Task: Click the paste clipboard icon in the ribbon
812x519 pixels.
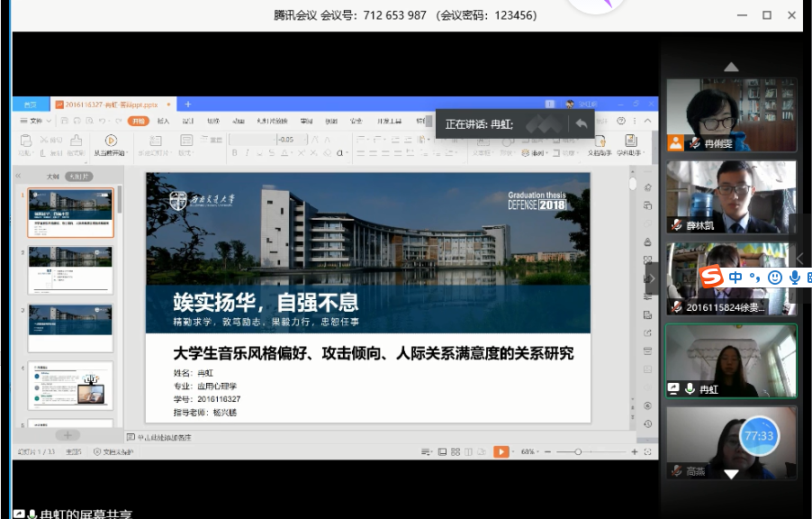Action: pyautogui.click(x=26, y=140)
